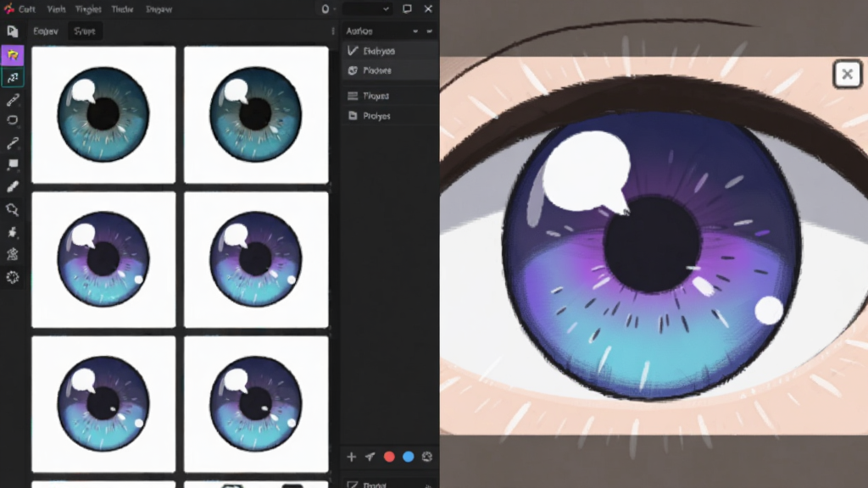This screenshot has width=868, height=488.
Task: Switch to the Eopev tab
Action: pyautogui.click(x=46, y=31)
